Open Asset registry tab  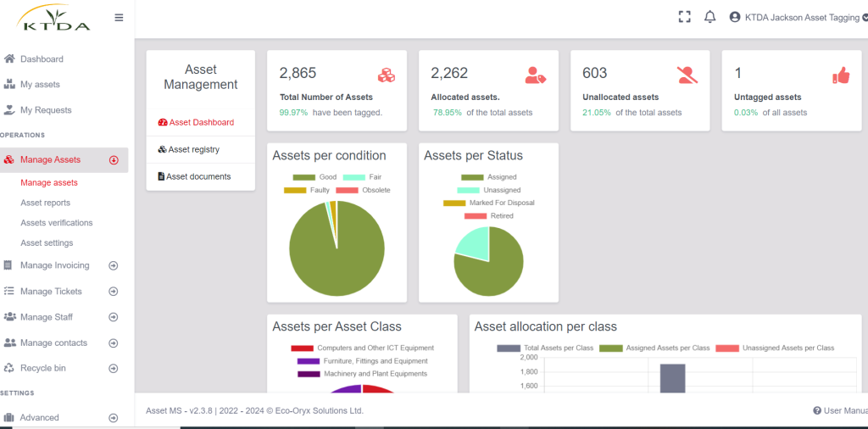click(193, 149)
